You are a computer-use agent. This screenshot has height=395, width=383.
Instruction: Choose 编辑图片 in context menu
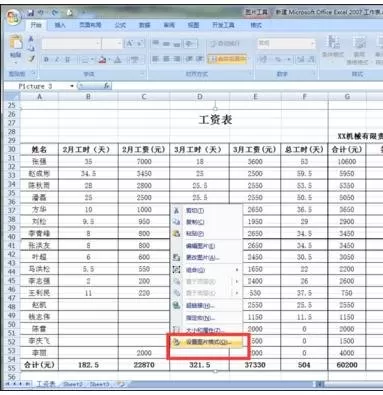point(207,246)
